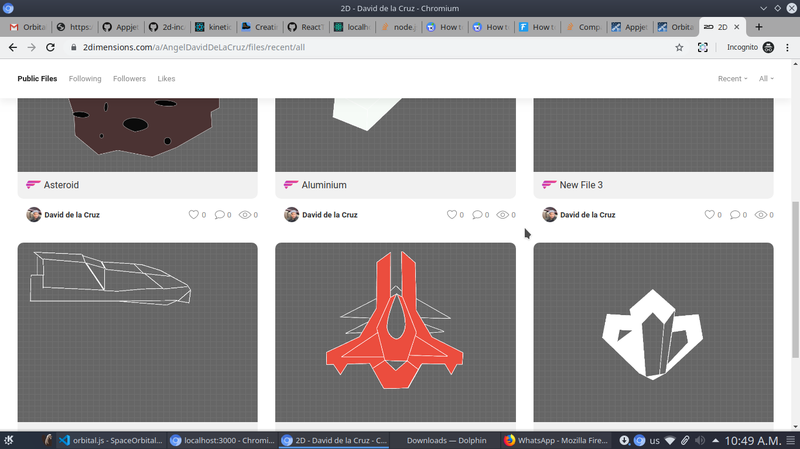Click the views eye icon under New File 3
This screenshot has width=800, height=449.
(761, 214)
